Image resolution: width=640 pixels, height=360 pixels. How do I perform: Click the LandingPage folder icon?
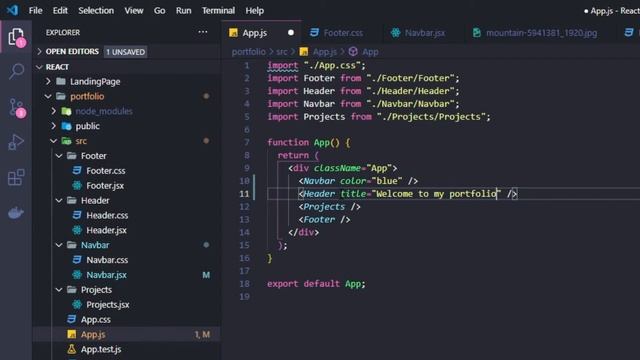pos(61,81)
